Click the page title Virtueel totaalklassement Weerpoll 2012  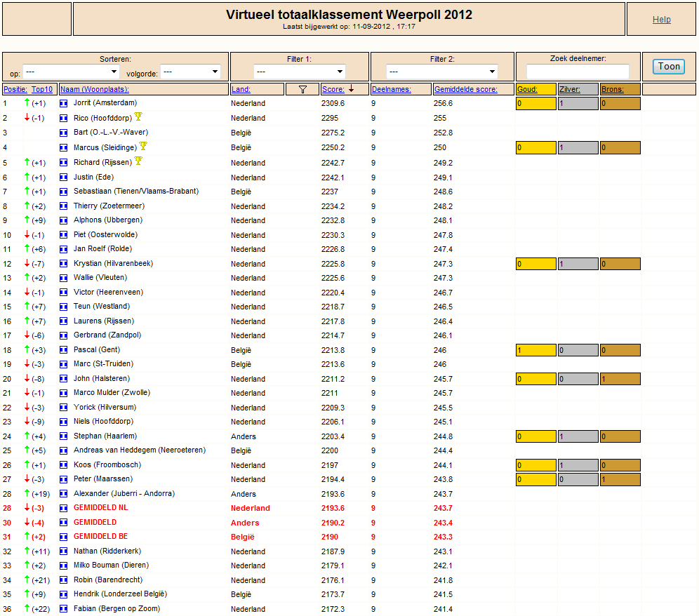(x=349, y=15)
